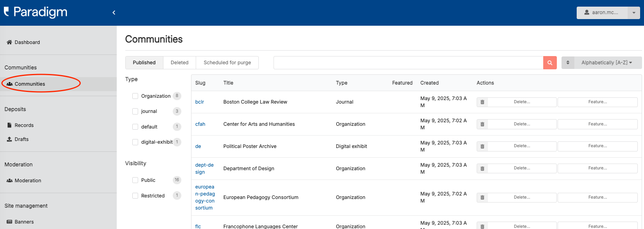Tick the Restricted visibility checkbox
The height and width of the screenshot is (229, 644).
pyautogui.click(x=135, y=196)
